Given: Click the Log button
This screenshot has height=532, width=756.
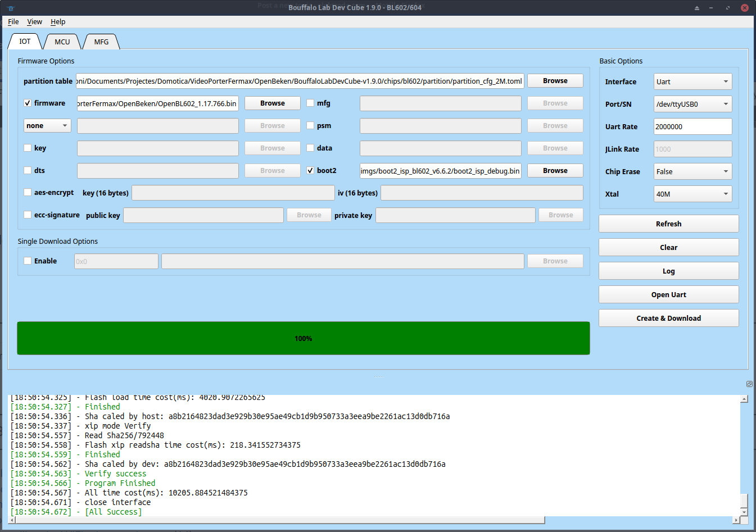Looking at the screenshot, I should pos(668,271).
